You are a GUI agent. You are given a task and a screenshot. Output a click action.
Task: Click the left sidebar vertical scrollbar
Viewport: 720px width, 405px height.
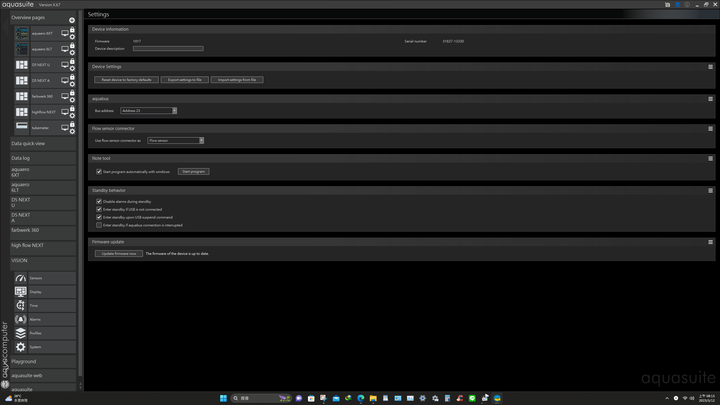(80, 193)
